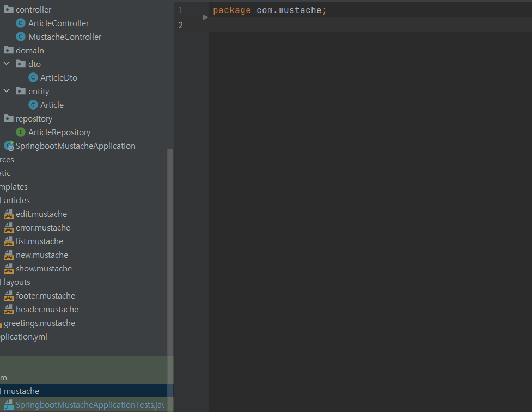Screen dimensions: 532x412
Task: Click the show.mustache file icon
Action: [9, 268]
